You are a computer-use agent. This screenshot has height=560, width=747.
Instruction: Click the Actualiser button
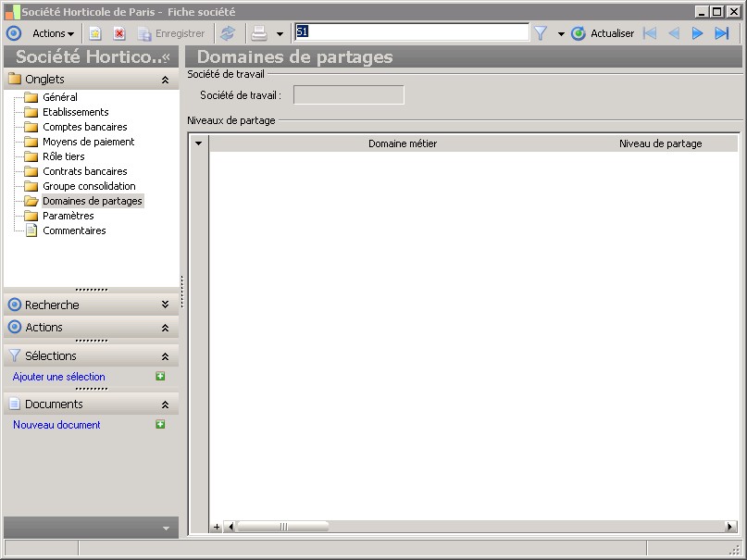pos(603,33)
